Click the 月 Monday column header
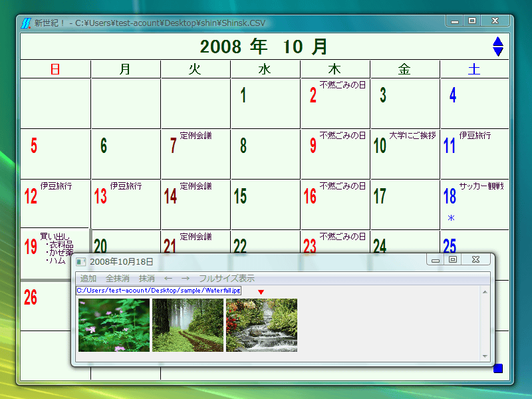 (x=126, y=69)
